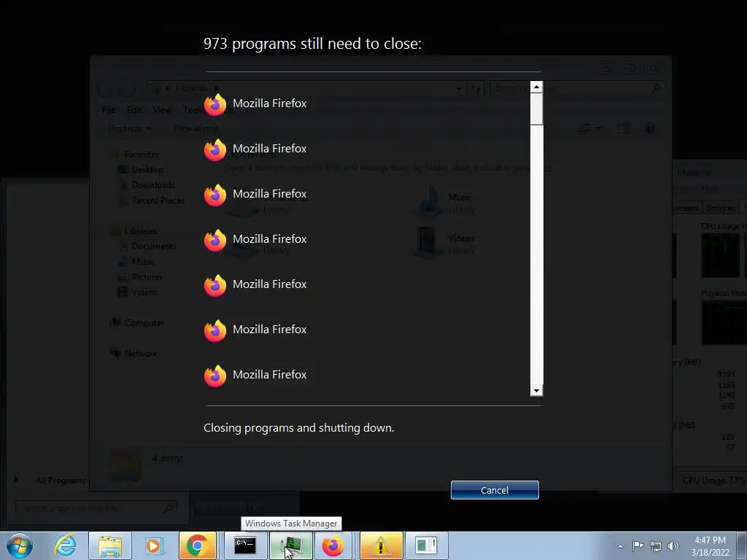
Task: Click the program list scrollbar down arrow
Action: click(536, 391)
